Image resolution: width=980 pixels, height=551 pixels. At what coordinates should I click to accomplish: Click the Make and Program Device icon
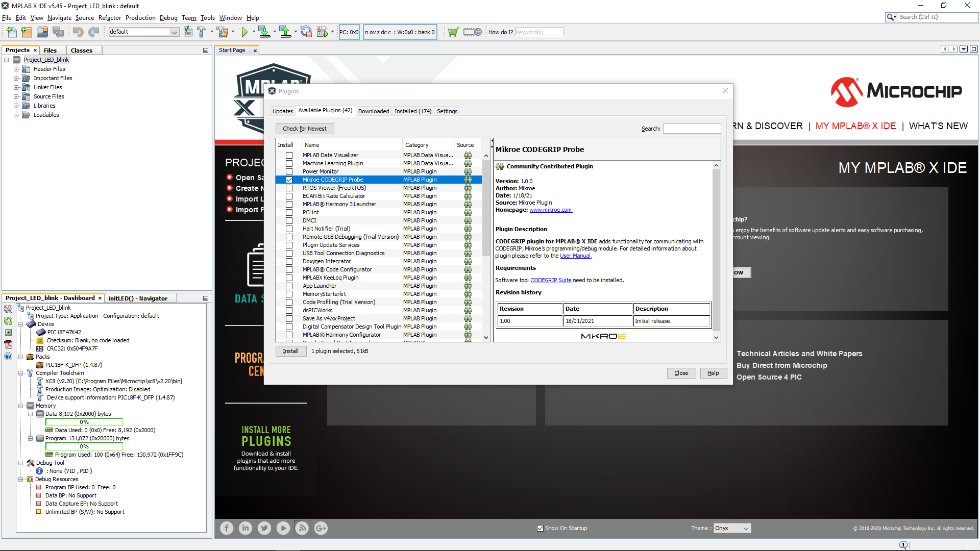click(x=264, y=32)
